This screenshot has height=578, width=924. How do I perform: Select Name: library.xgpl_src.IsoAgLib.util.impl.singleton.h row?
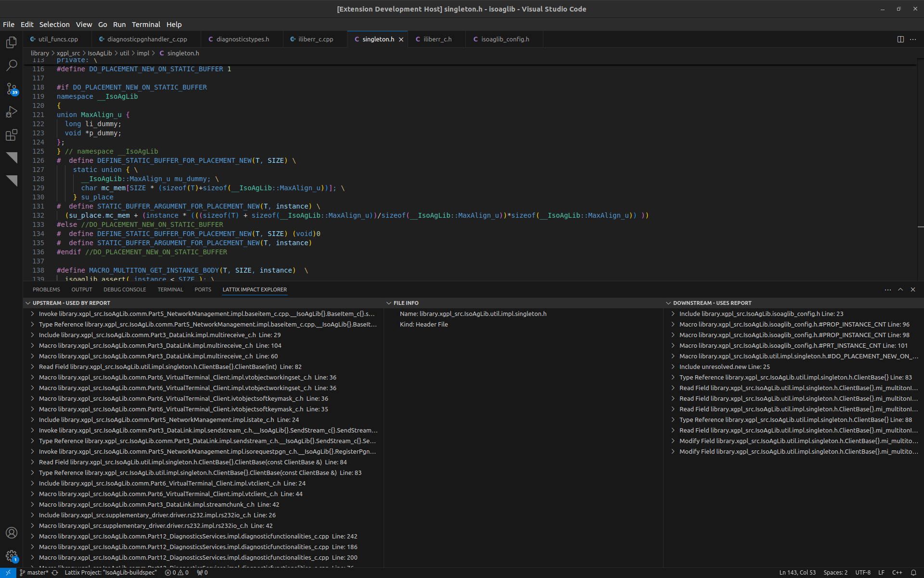tap(524, 314)
